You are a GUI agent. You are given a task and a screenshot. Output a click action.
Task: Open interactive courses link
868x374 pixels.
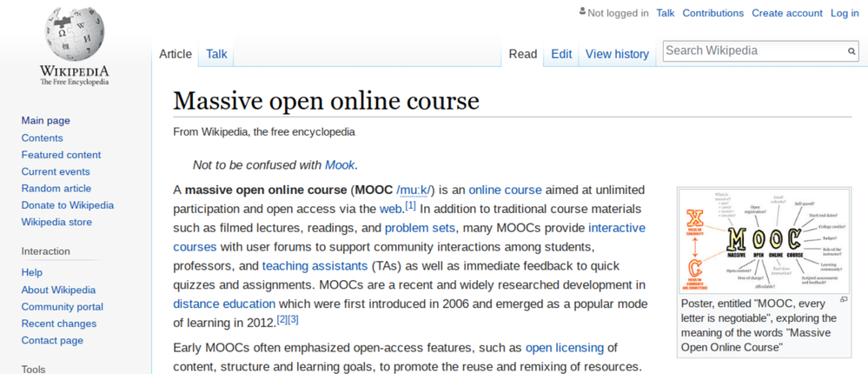(x=409, y=237)
